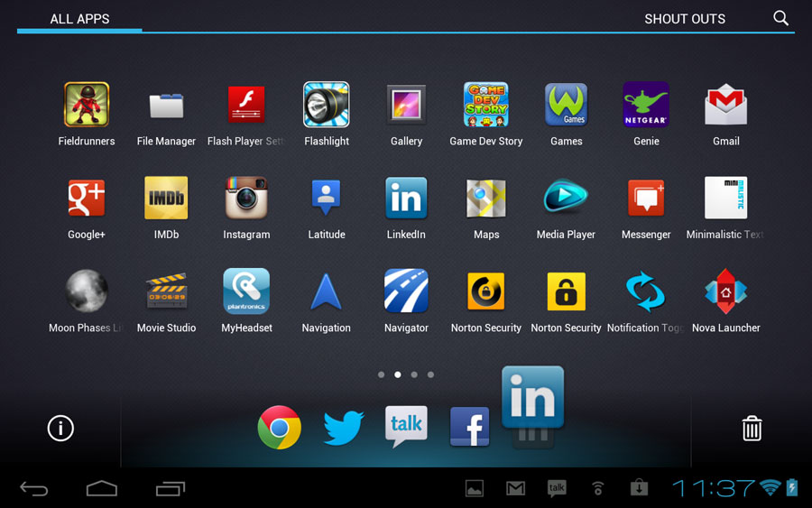Launch the IMDb app
This screenshot has height=508, width=812.
click(x=166, y=198)
